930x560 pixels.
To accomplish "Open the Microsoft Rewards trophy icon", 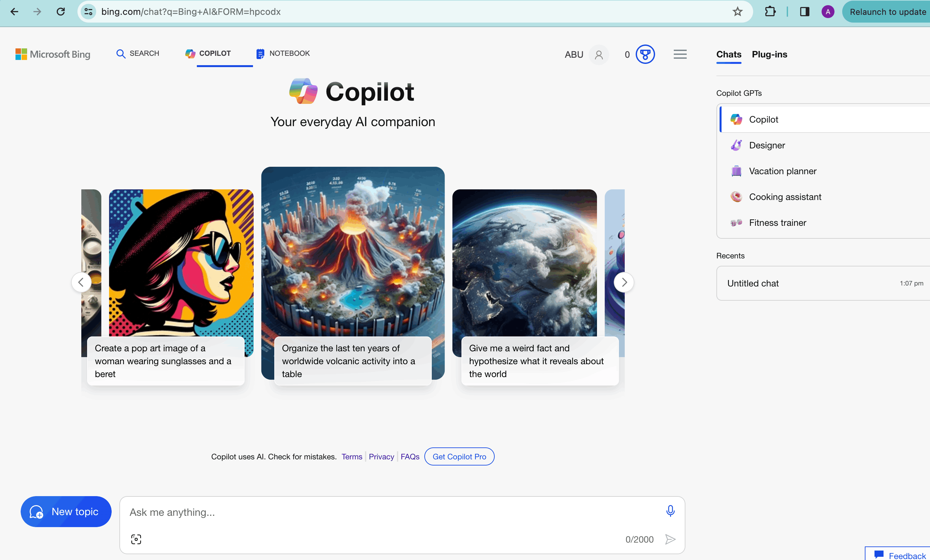I will click(645, 54).
